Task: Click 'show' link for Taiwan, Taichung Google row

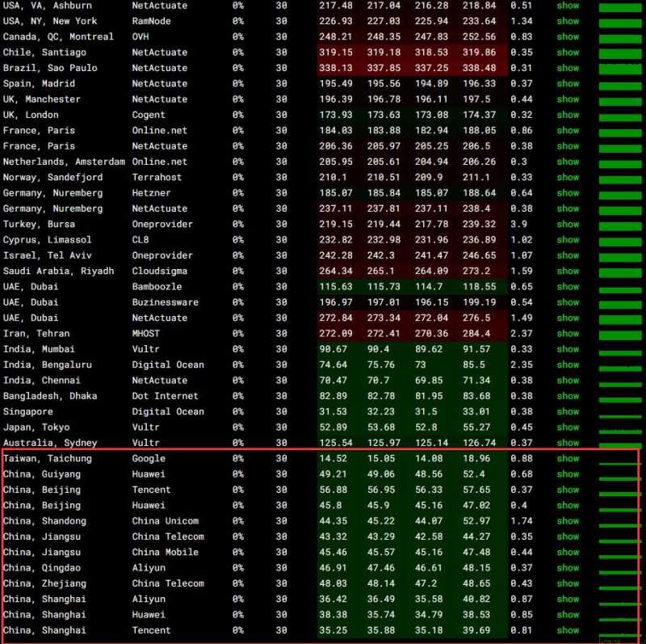Action: (x=568, y=458)
